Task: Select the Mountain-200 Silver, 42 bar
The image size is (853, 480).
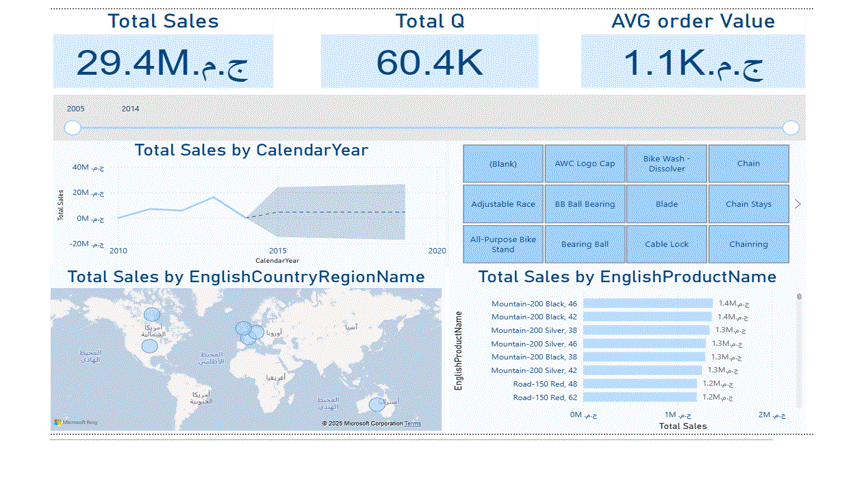Action: click(x=642, y=370)
